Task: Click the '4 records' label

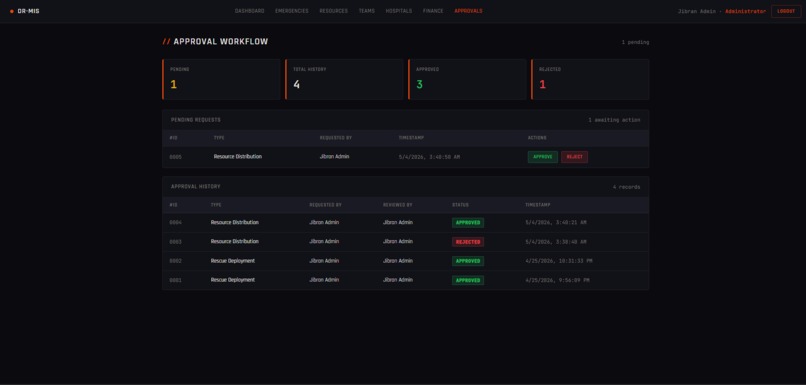Action: coord(627,187)
